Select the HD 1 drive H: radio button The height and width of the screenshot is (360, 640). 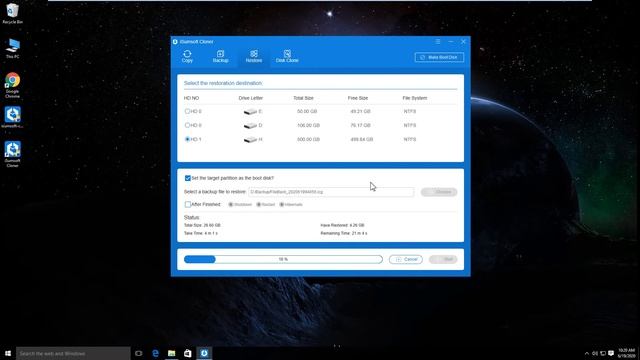click(187, 139)
